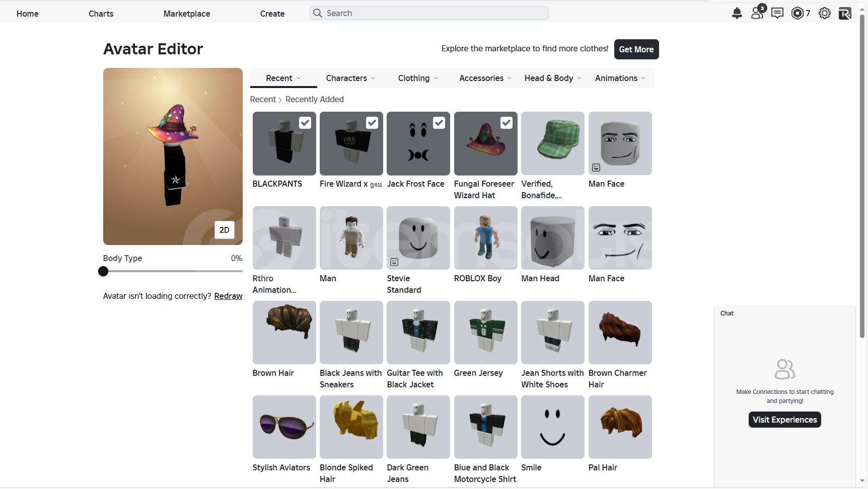868x489 pixels.
Task: Click the search magnifier icon
Action: click(x=317, y=13)
